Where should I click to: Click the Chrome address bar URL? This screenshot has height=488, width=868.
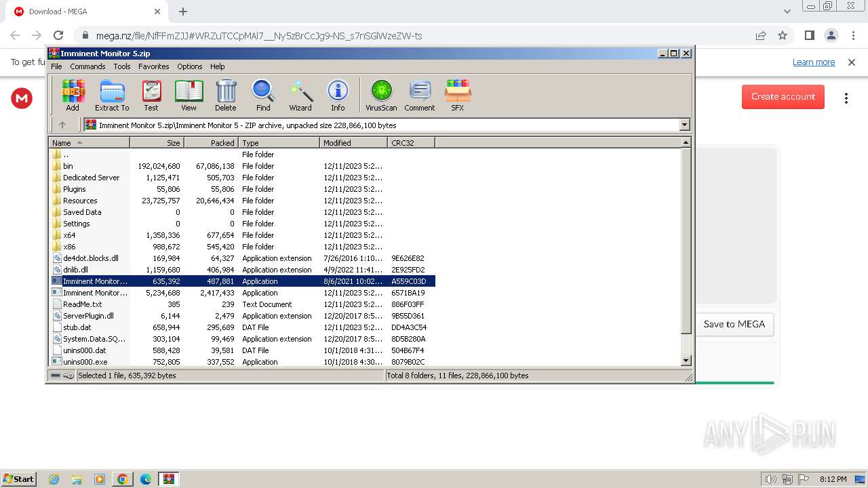tap(259, 36)
